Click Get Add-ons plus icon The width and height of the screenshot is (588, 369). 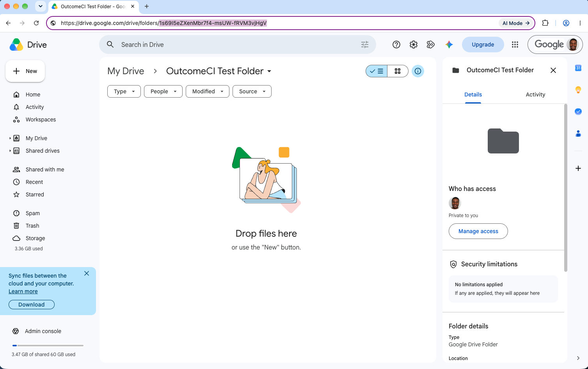coord(578,168)
